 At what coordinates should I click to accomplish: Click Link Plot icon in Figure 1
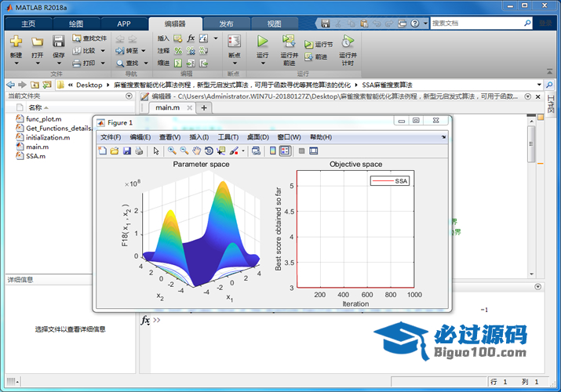(256, 151)
